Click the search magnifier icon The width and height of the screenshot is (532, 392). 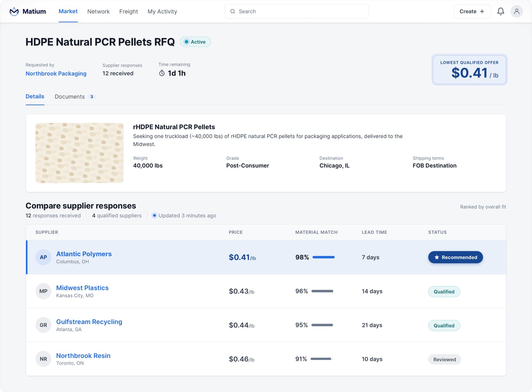click(233, 11)
